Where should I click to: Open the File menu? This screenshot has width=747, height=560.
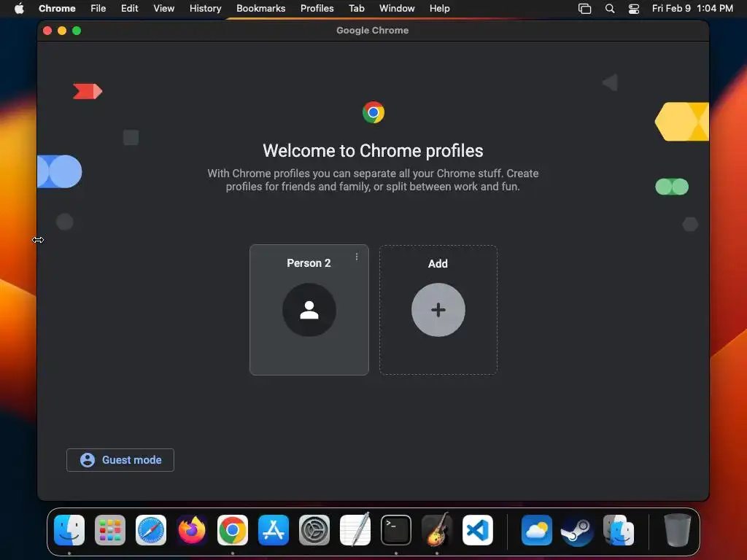98,8
